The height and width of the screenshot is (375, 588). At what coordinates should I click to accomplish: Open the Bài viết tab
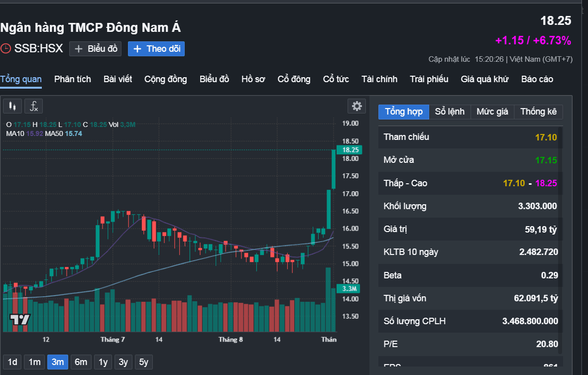tap(118, 79)
